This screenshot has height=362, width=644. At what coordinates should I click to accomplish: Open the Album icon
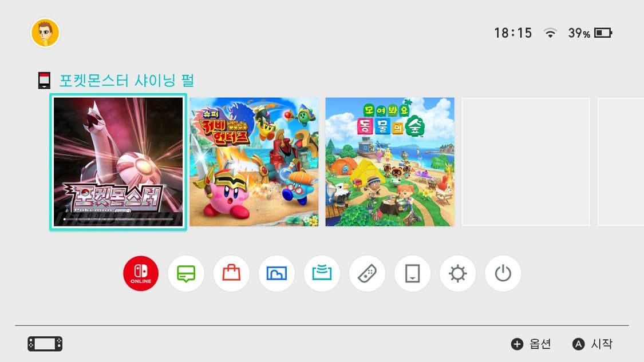click(276, 273)
